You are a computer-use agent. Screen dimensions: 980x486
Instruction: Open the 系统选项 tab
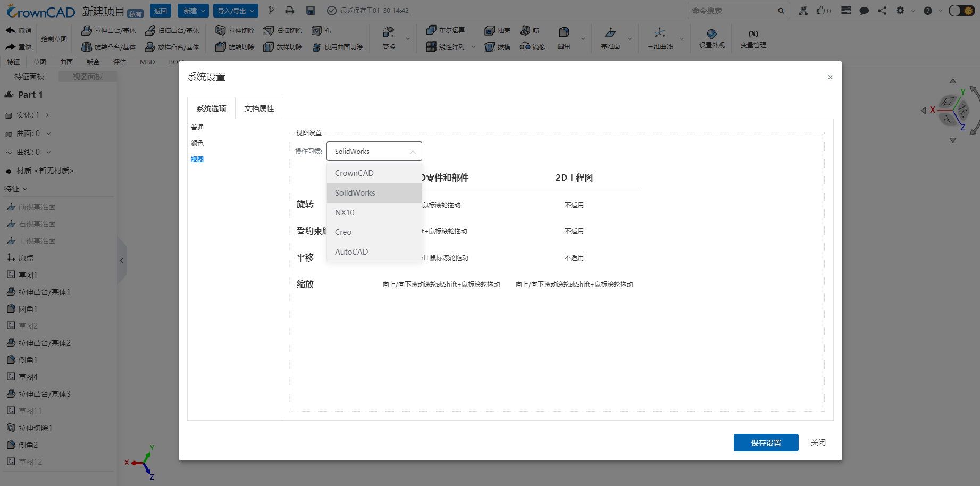pyautogui.click(x=211, y=108)
